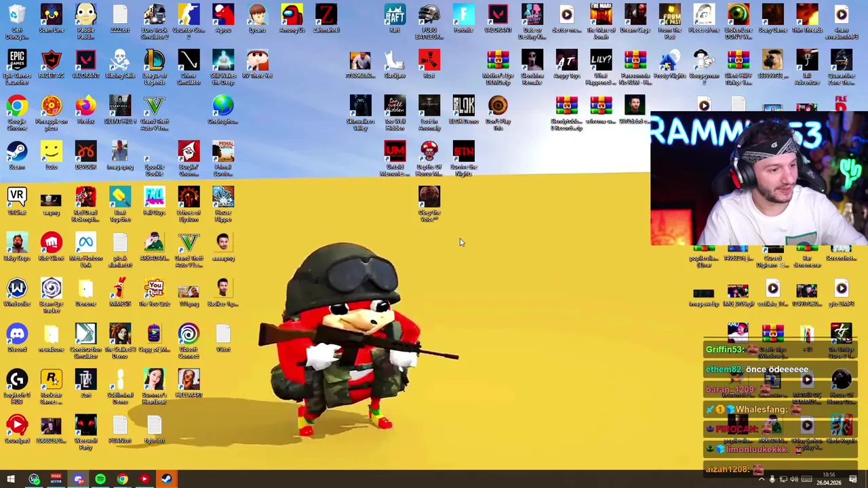Open the Skinwalkers Valley shortcut
868x488 pixels.
(361, 112)
